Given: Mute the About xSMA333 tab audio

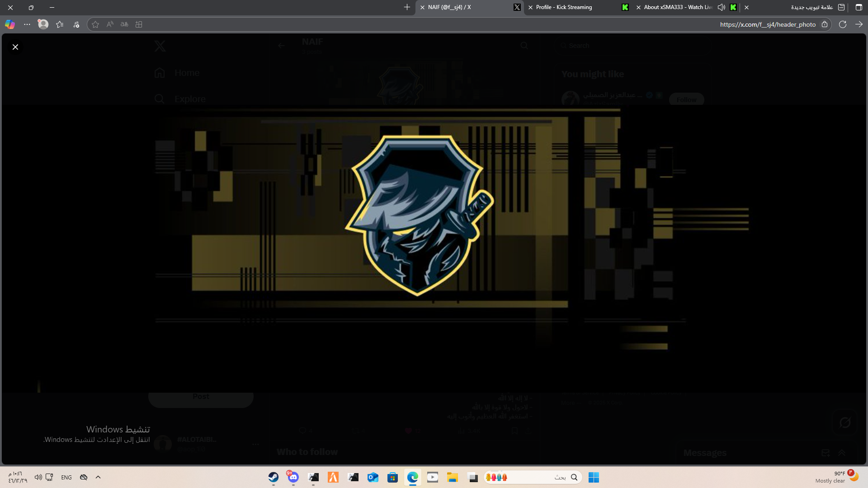Looking at the screenshot, I should click(722, 7).
